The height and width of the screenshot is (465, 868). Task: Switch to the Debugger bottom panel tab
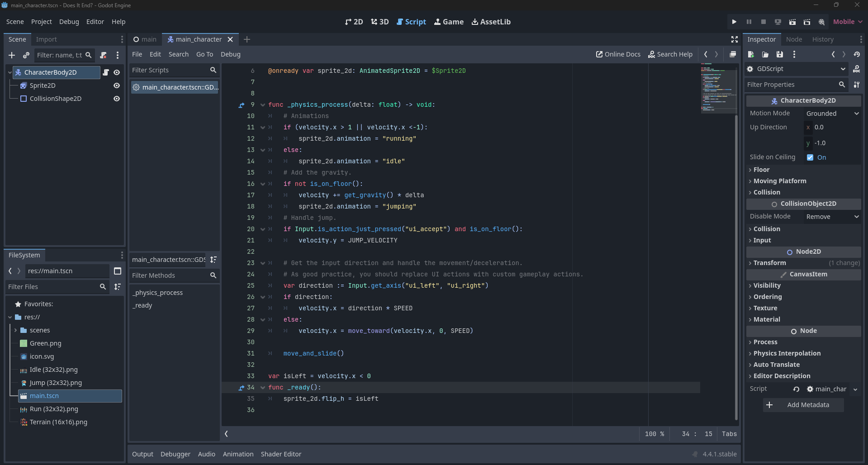[175, 454]
